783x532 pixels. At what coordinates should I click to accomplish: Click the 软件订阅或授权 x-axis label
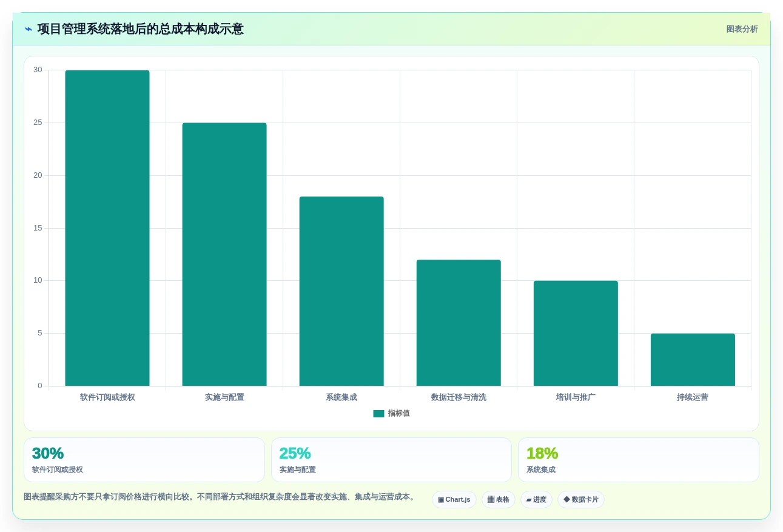(x=107, y=398)
